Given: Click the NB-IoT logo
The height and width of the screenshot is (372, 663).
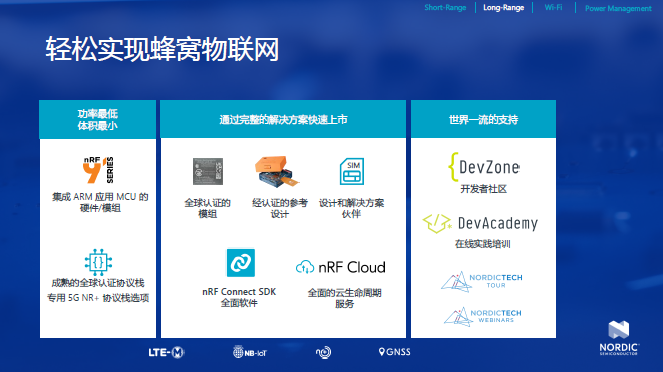Looking at the screenshot, I should coord(250,352).
